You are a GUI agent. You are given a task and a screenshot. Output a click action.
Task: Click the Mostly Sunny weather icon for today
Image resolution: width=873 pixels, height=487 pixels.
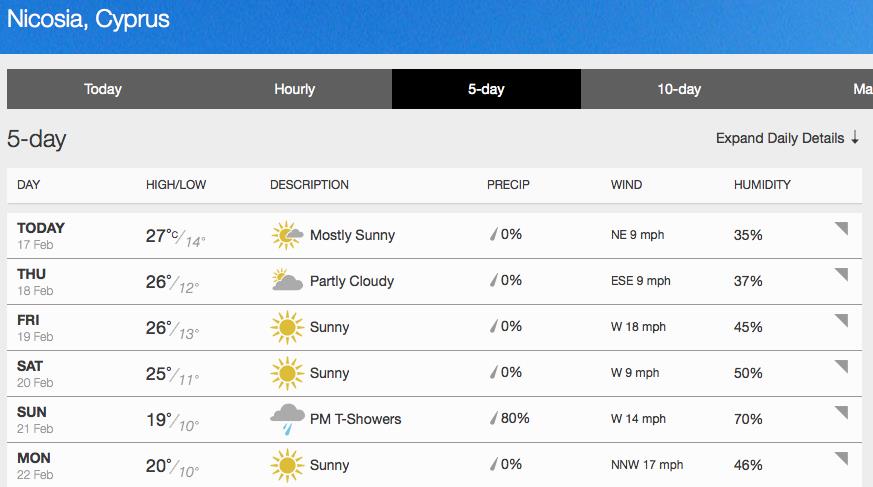tap(287, 235)
